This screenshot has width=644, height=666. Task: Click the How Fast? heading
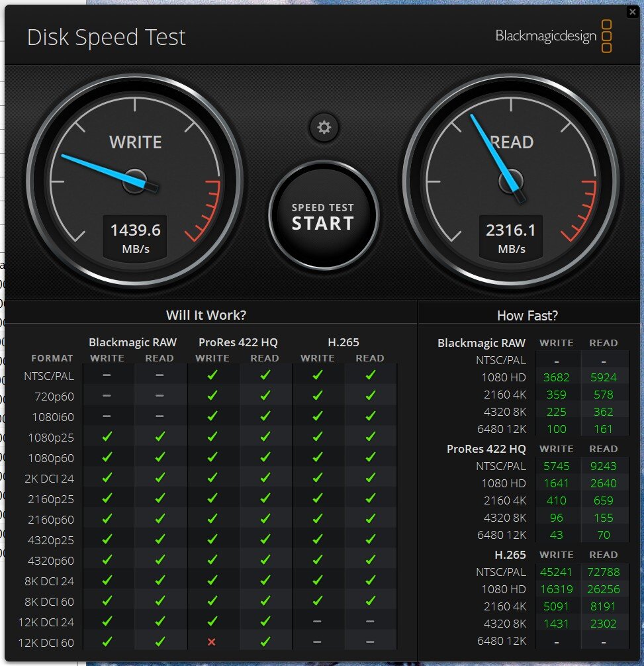pyautogui.click(x=528, y=315)
